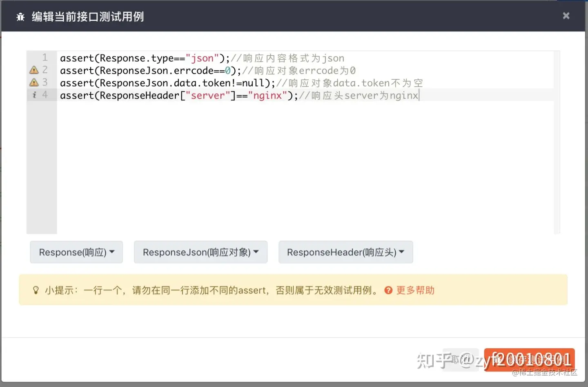This screenshot has height=387, width=588.
Task: Place cursor on ResponseHeader server line
Action: (239, 95)
